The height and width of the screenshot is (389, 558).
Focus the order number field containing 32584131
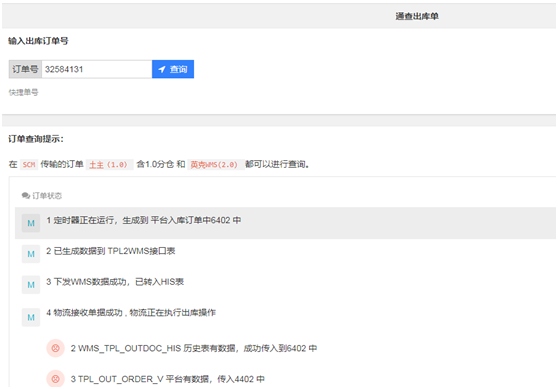(x=96, y=69)
